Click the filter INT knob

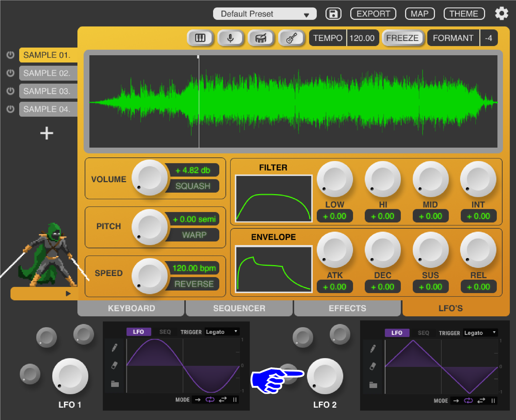click(478, 179)
